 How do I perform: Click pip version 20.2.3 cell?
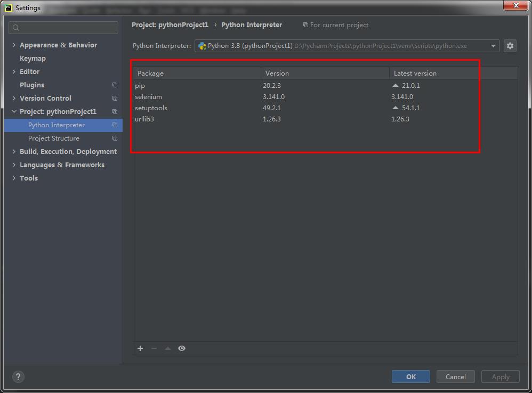272,85
